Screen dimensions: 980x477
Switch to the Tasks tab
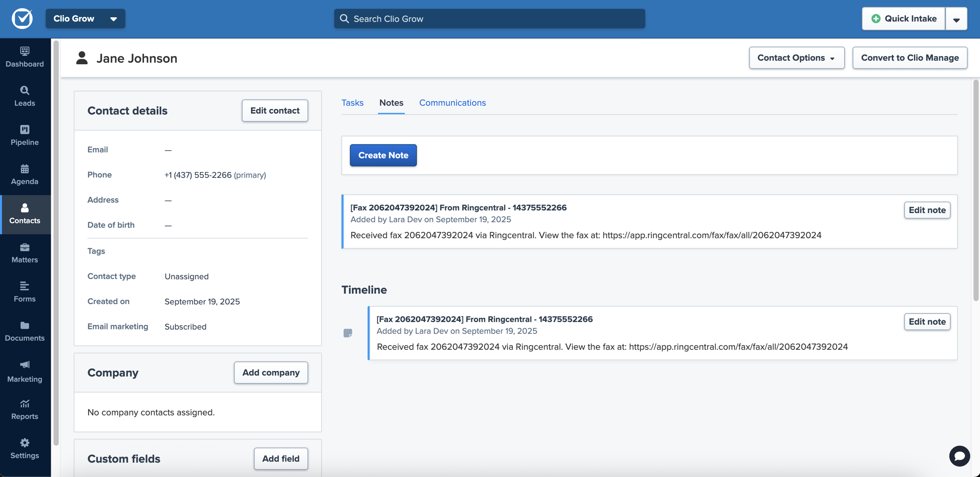(352, 103)
